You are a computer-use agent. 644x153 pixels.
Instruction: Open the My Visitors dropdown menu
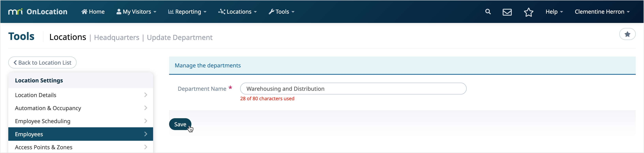click(x=137, y=12)
